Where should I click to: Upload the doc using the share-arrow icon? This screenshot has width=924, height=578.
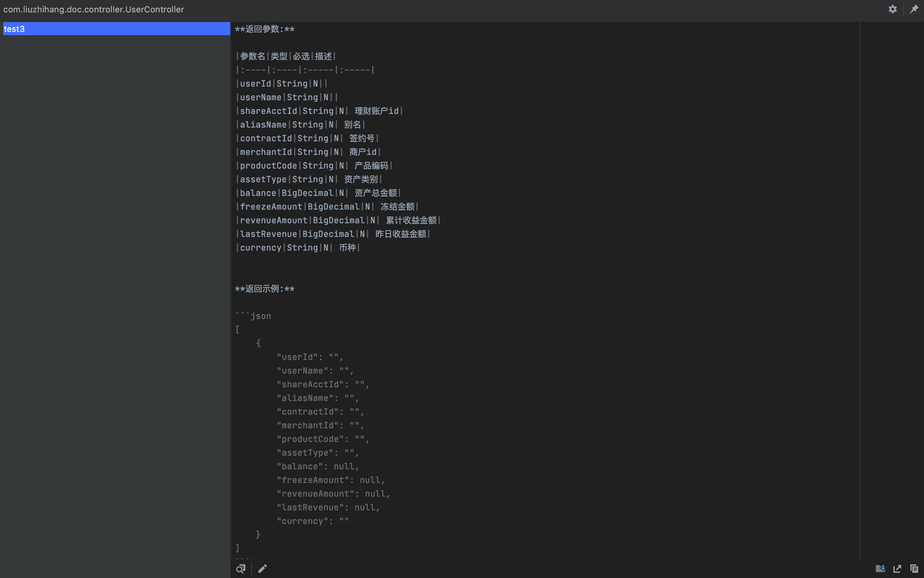[897, 569]
